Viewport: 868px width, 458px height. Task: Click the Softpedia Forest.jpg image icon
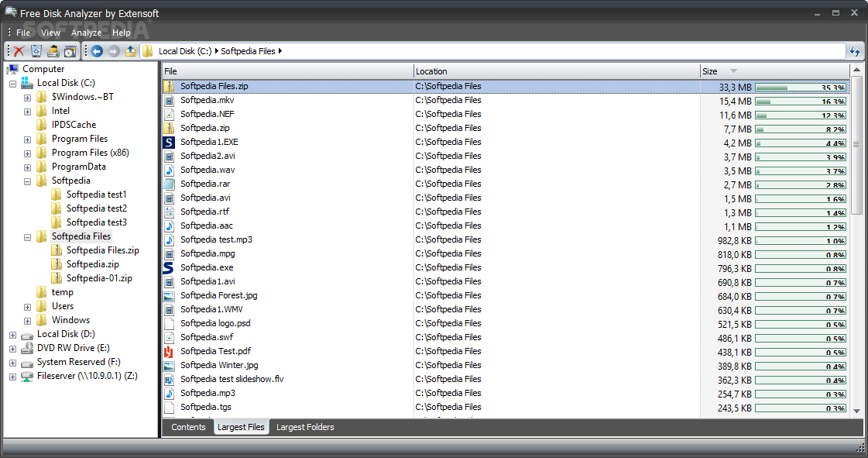click(169, 296)
